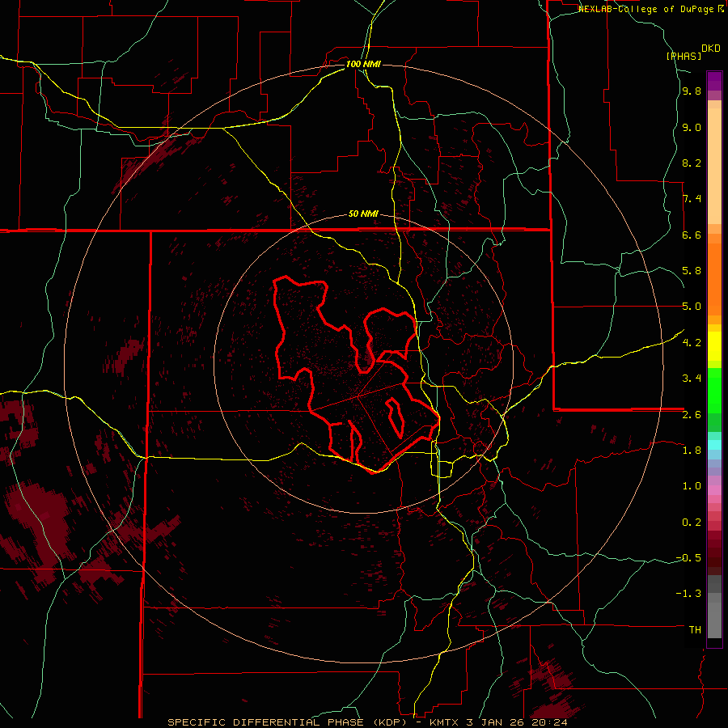Viewport: 728px width, 728px height.
Task: Click the 1.0 scale value
Action: [x=692, y=485]
